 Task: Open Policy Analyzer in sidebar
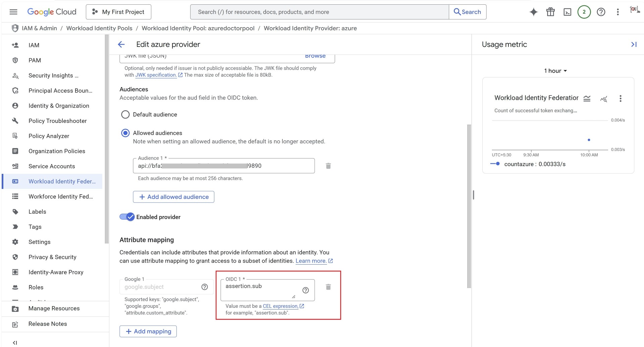coord(49,136)
